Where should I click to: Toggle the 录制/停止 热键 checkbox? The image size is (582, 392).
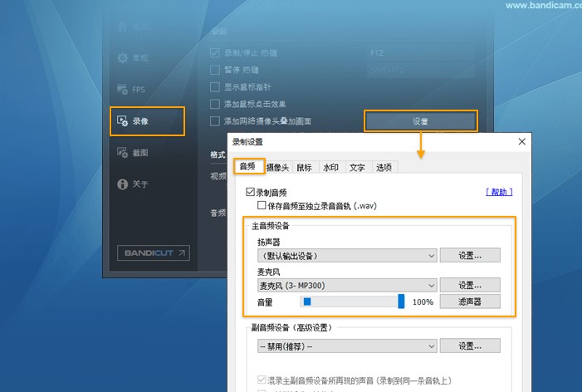click(215, 52)
